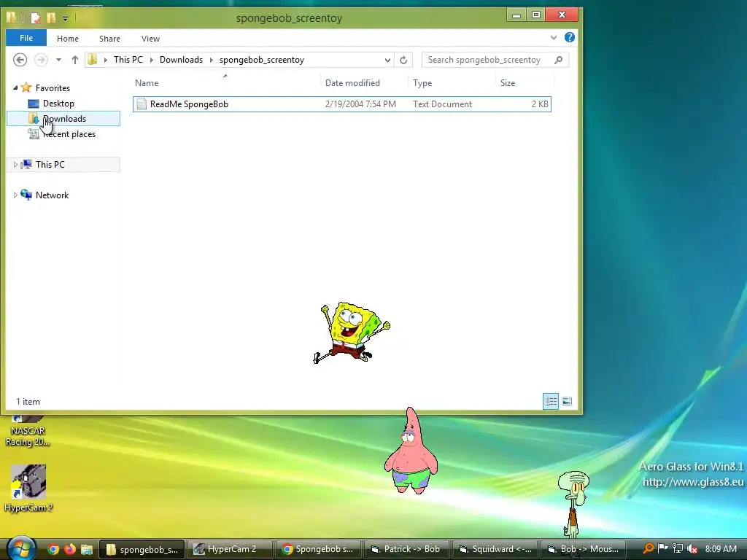This screenshot has height=560, width=747.
Task: Expand the chevron after This PC in address bar
Action: click(x=151, y=60)
